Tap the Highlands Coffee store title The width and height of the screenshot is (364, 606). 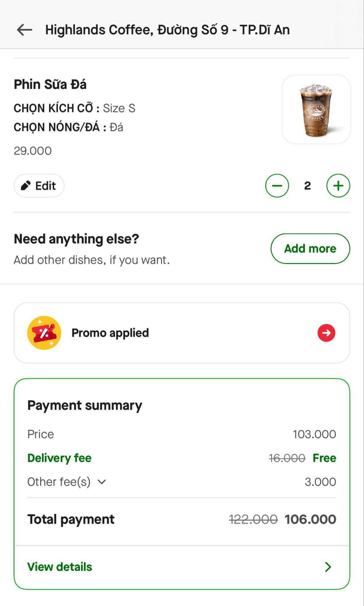click(x=167, y=30)
